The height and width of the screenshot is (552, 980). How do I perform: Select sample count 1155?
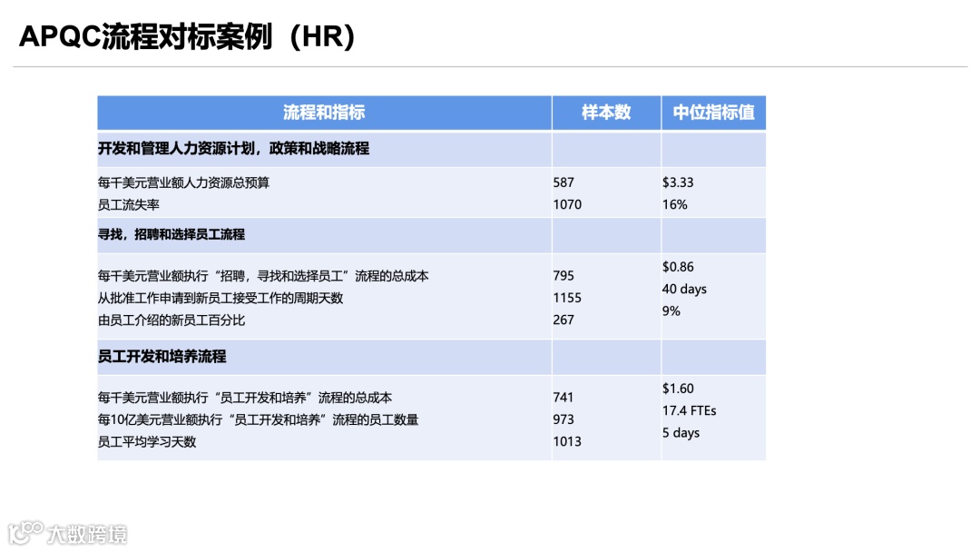tap(567, 298)
